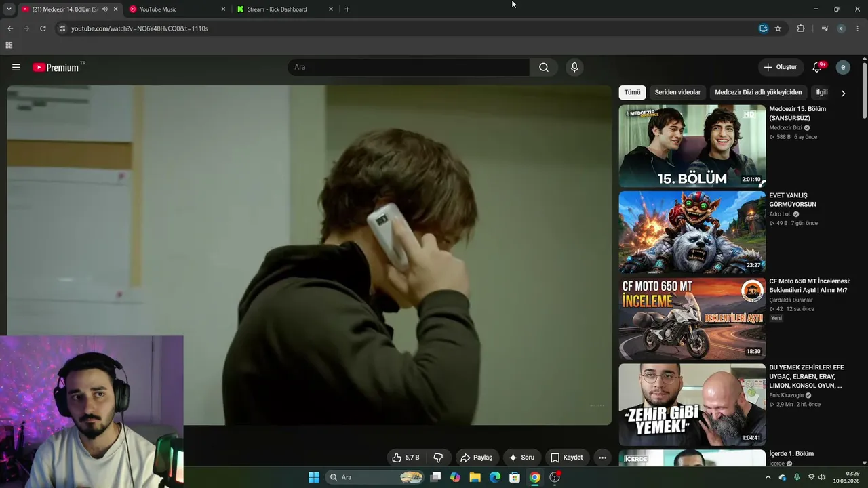
Task: Open the Adro LoL 23:27 video thumbnail
Action: [692, 232]
